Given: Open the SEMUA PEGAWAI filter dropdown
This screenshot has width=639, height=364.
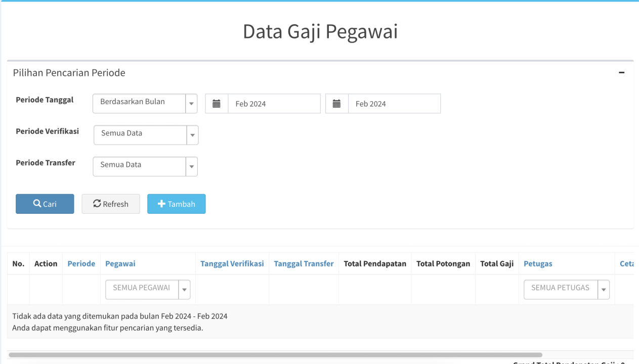Looking at the screenshot, I should pyautogui.click(x=148, y=289).
